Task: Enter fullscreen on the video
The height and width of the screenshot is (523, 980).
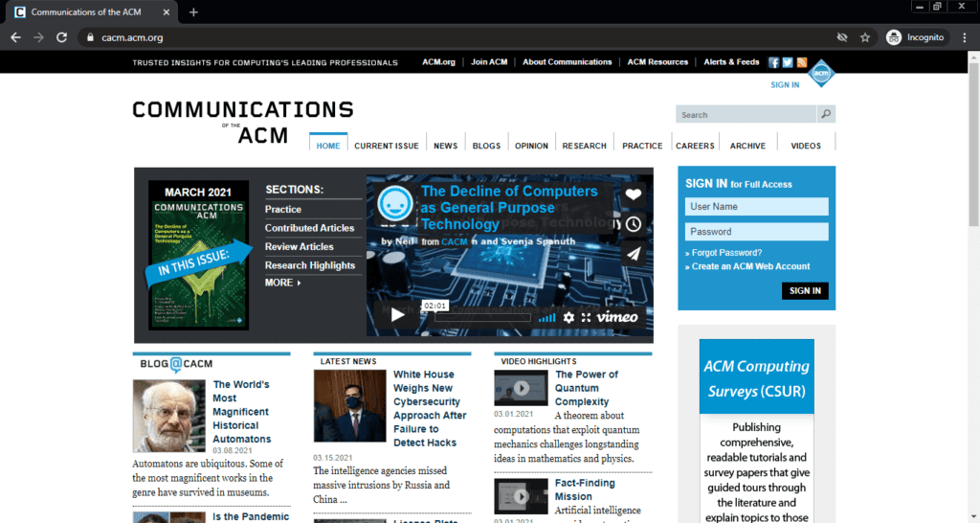Action: [586, 317]
